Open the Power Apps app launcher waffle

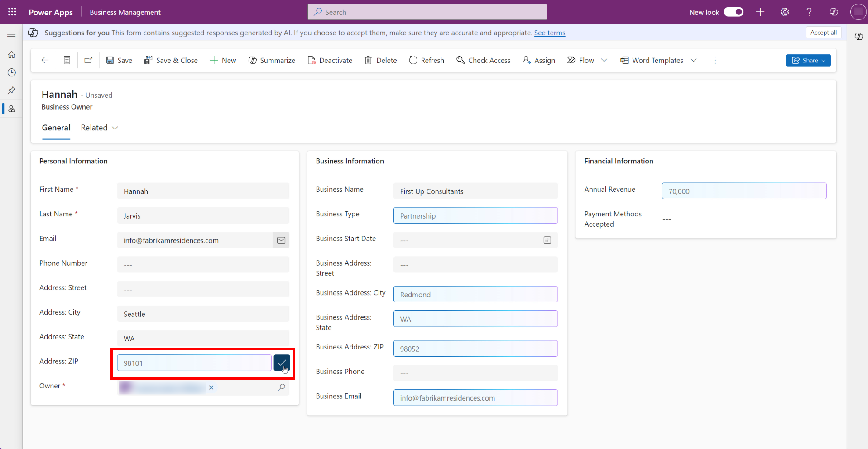click(x=12, y=12)
